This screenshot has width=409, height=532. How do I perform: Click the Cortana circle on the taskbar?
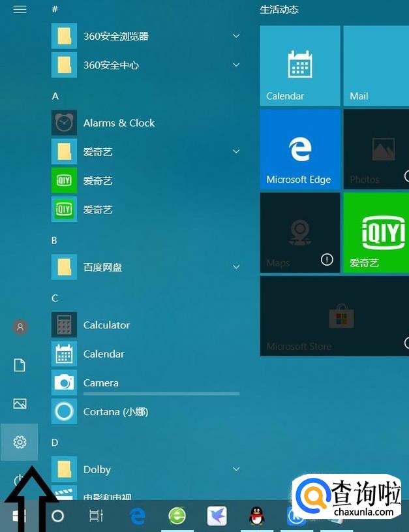point(57,516)
